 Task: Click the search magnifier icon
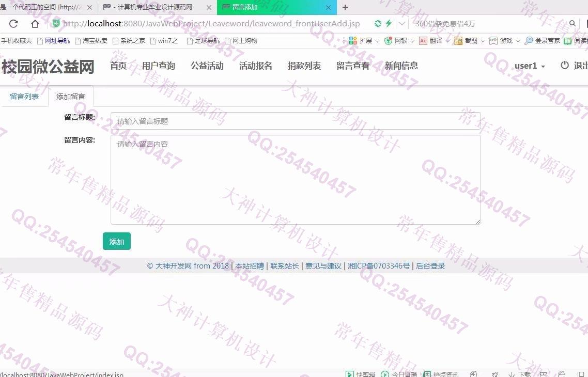(x=572, y=24)
